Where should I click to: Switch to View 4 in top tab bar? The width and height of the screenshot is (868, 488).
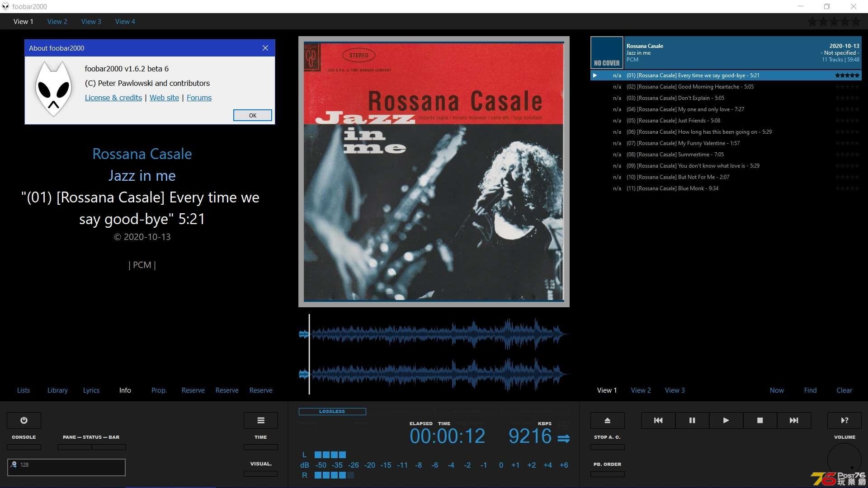[x=125, y=21]
